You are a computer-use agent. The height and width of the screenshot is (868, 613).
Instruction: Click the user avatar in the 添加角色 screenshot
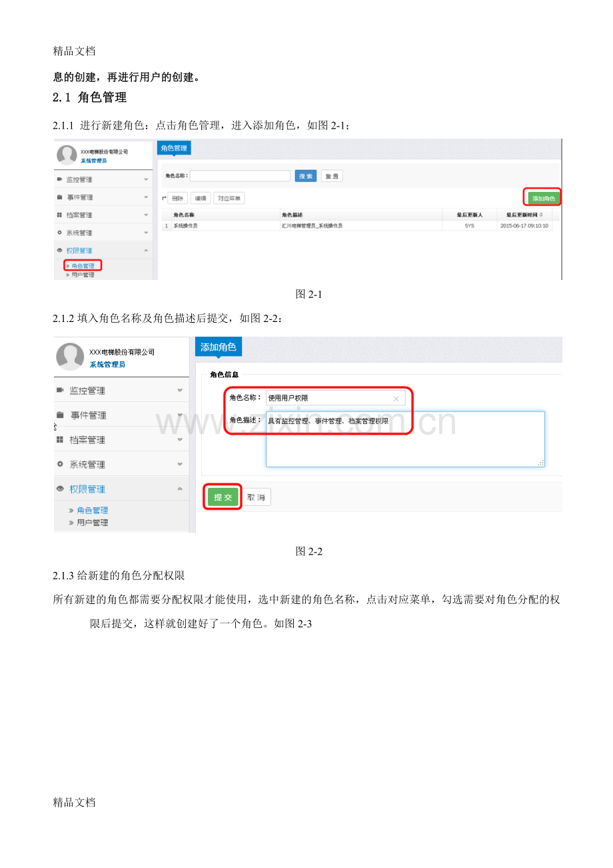pos(70,357)
